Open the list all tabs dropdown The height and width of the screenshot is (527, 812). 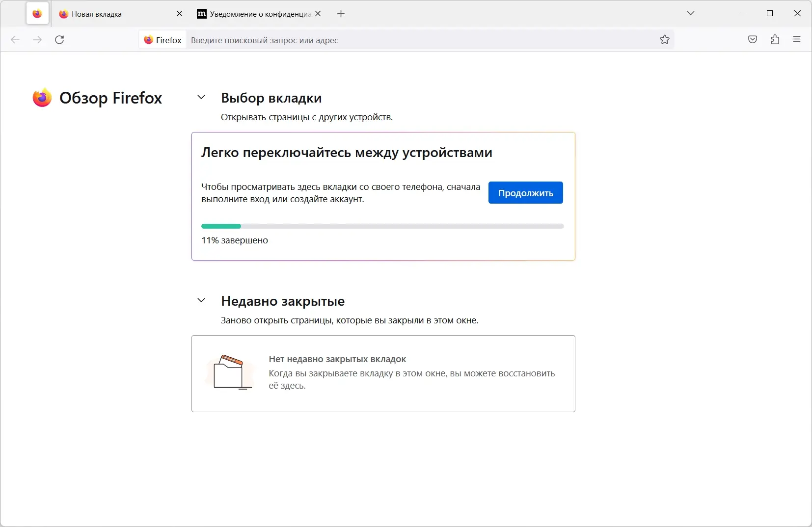click(x=691, y=13)
